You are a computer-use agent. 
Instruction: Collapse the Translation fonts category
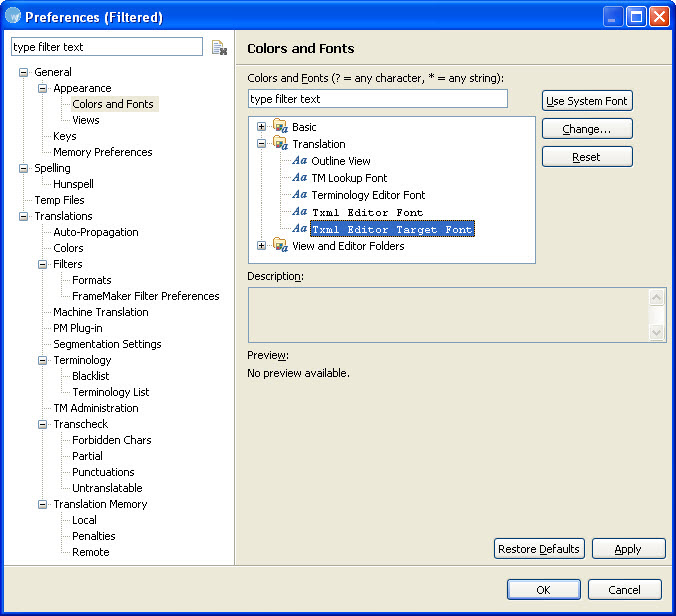[262, 144]
